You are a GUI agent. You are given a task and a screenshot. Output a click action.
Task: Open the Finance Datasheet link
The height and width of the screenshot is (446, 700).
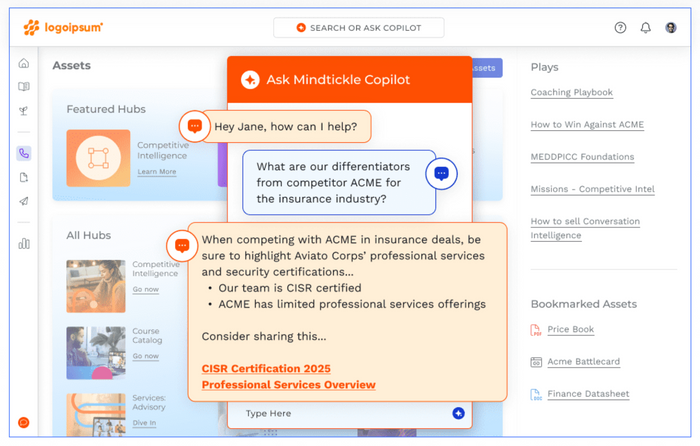click(588, 394)
